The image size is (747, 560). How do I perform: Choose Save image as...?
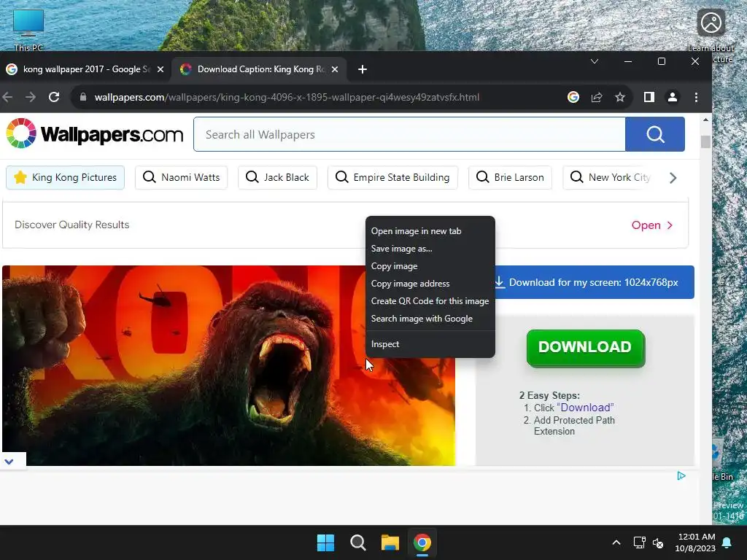(x=430, y=249)
